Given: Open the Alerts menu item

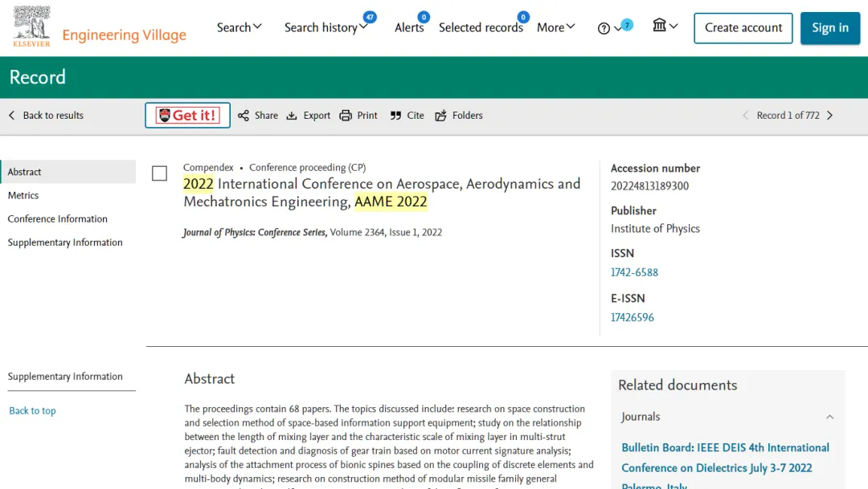Looking at the screenshot, I should (409, 27).
